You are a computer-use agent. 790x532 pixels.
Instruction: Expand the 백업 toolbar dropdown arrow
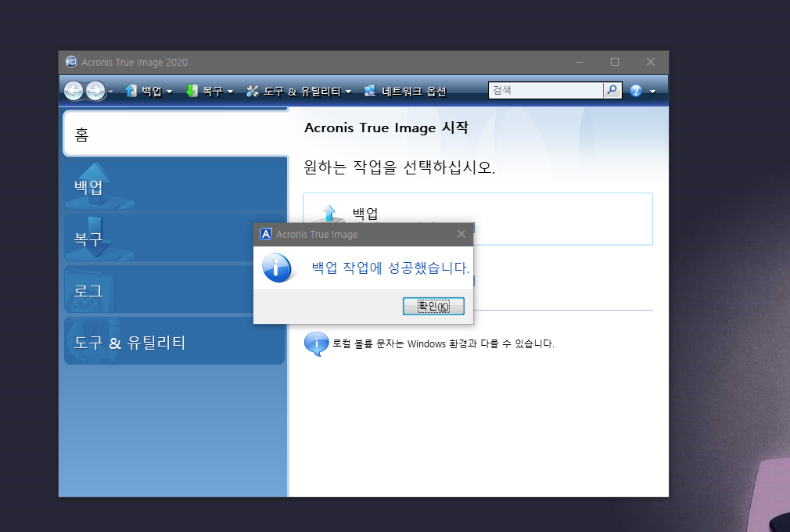[169, 92]
